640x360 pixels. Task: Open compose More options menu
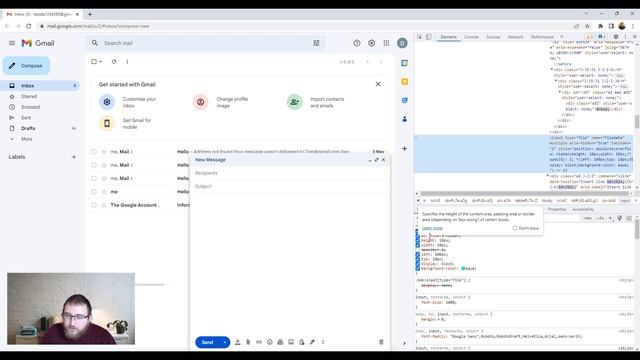323,342
